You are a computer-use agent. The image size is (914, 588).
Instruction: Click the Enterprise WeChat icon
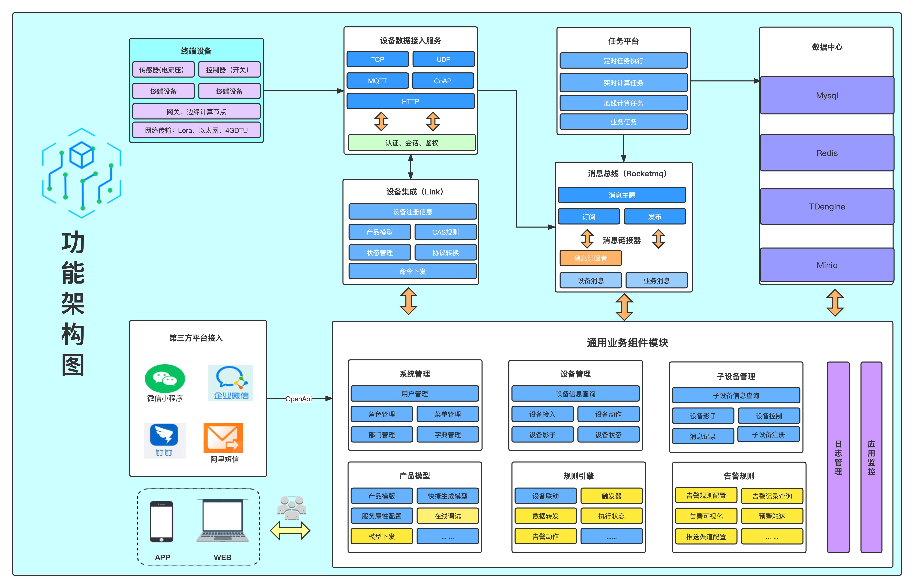[x=231, y=383]
